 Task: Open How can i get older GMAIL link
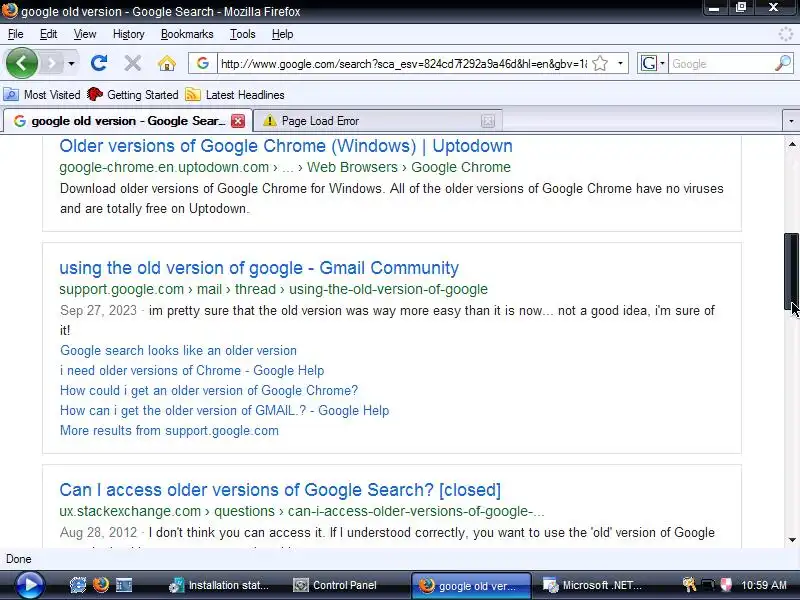pyautogui.click(x=224, y=410)
